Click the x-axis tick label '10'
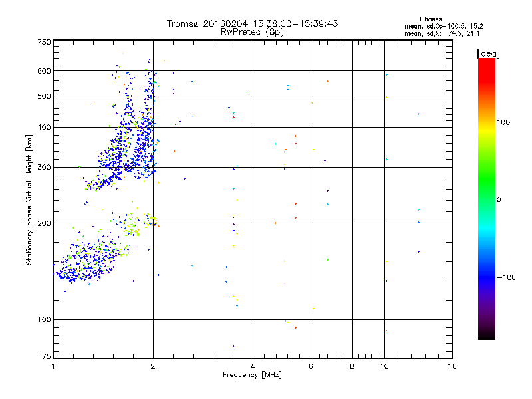The height and width of the screenshot is (399, 532). coord(384,366)
